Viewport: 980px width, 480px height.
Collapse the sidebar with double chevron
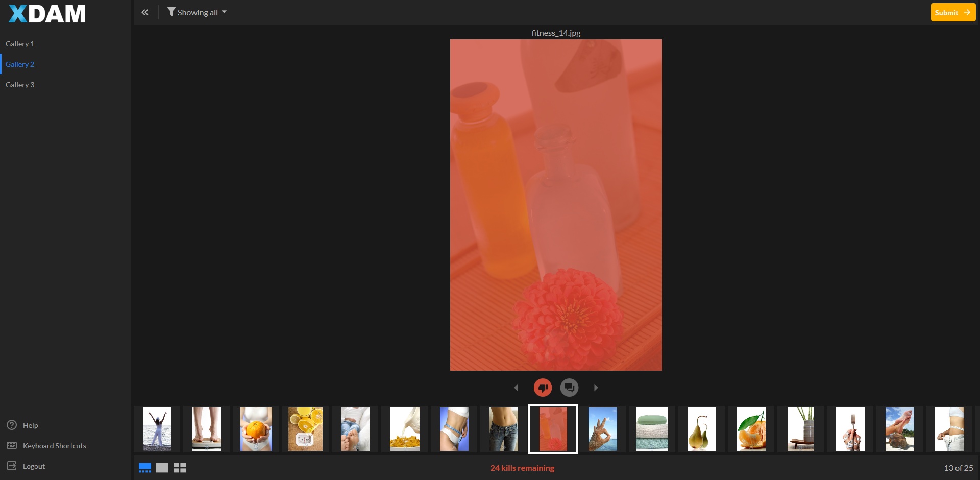coord(145,12)
